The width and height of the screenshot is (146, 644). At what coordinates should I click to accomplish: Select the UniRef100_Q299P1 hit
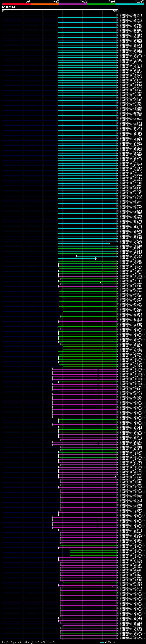click(x=131, y=625)
